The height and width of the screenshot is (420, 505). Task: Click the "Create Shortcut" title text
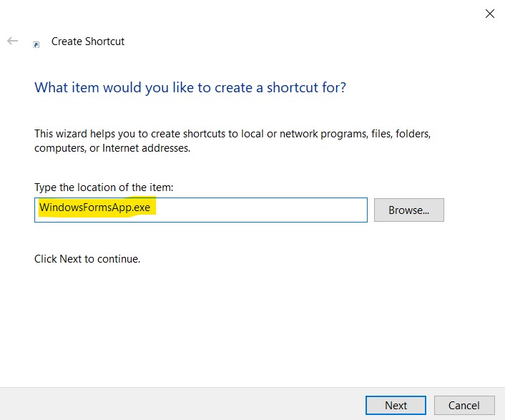tap(88, 41)
